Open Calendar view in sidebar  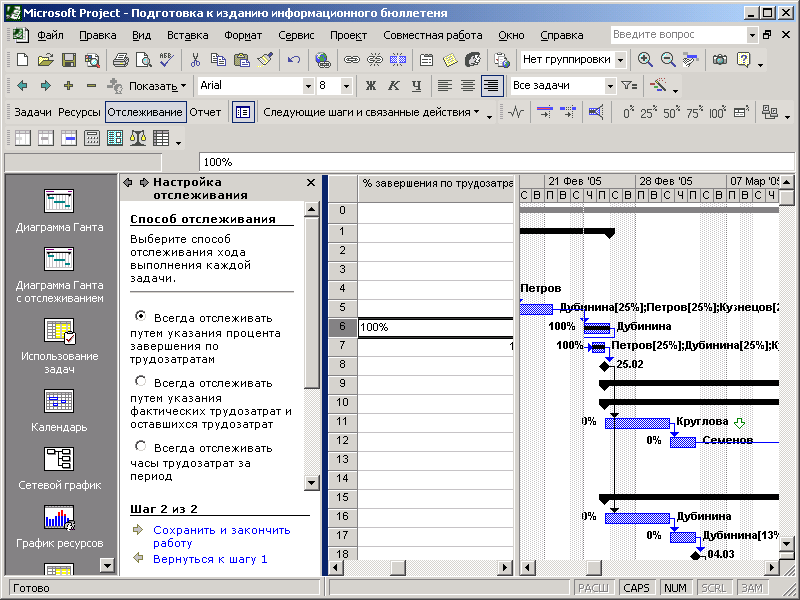[x=59, y=411]
